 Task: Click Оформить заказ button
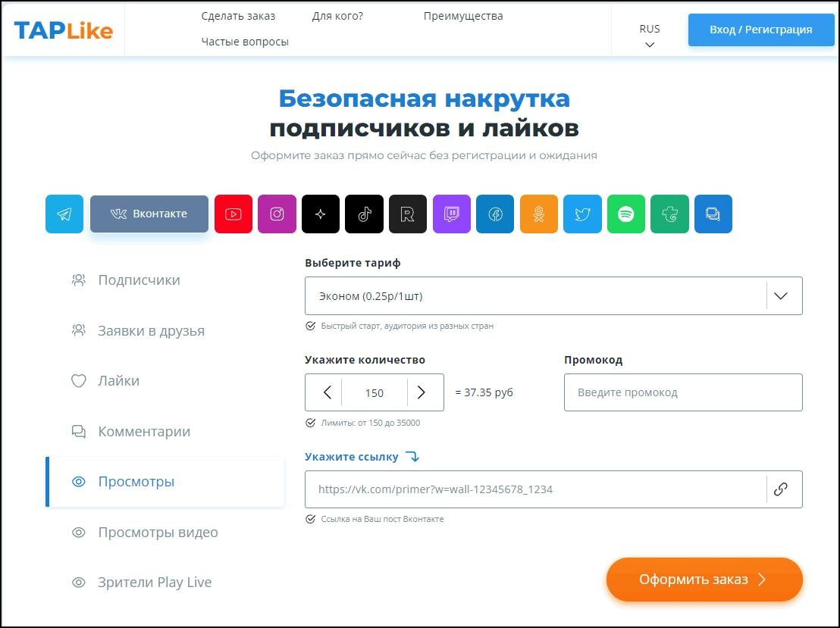coord(704,580)
